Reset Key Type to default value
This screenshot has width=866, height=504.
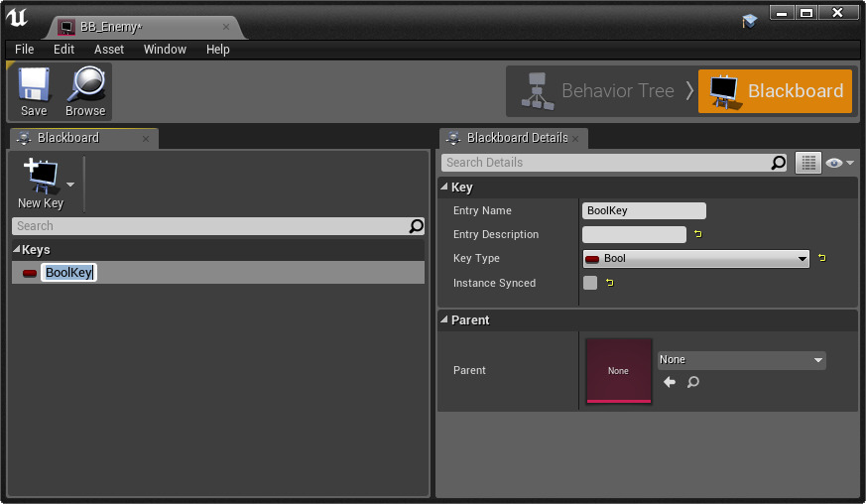(x=821, y=259)
